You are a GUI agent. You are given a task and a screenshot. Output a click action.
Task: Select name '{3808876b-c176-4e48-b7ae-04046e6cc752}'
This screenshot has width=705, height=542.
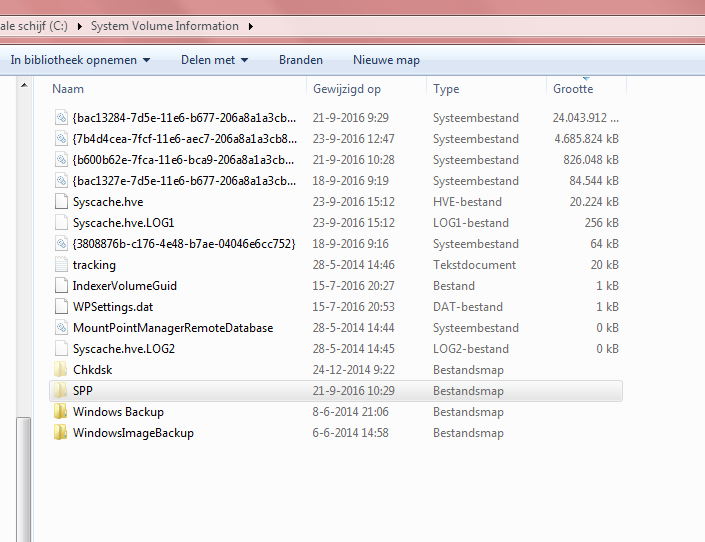coord(184,244)
